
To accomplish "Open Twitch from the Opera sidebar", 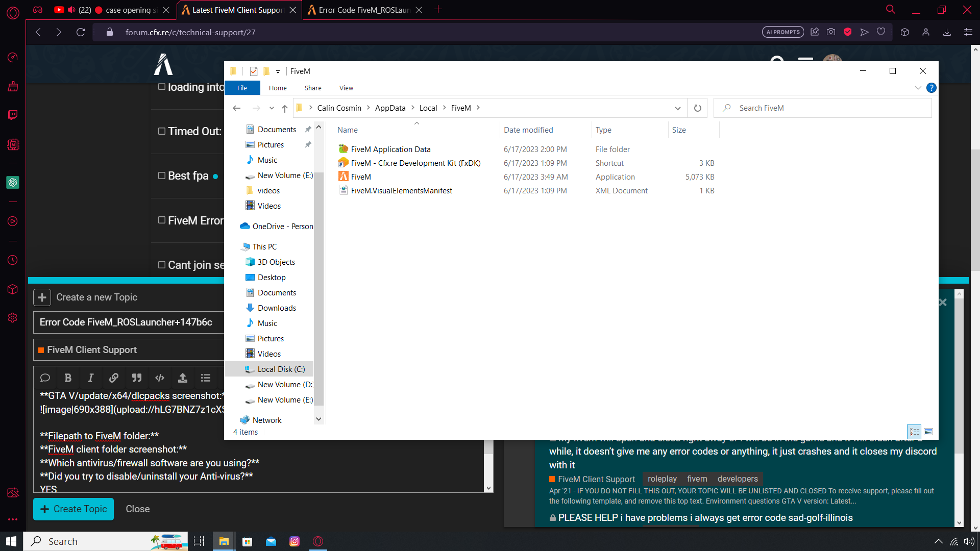I will [13, 115].
